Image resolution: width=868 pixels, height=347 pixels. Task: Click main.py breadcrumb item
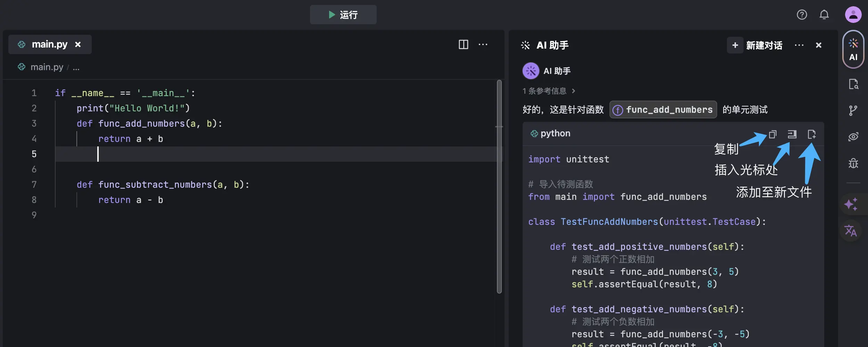pyautogui.click(x=47, y=67)
